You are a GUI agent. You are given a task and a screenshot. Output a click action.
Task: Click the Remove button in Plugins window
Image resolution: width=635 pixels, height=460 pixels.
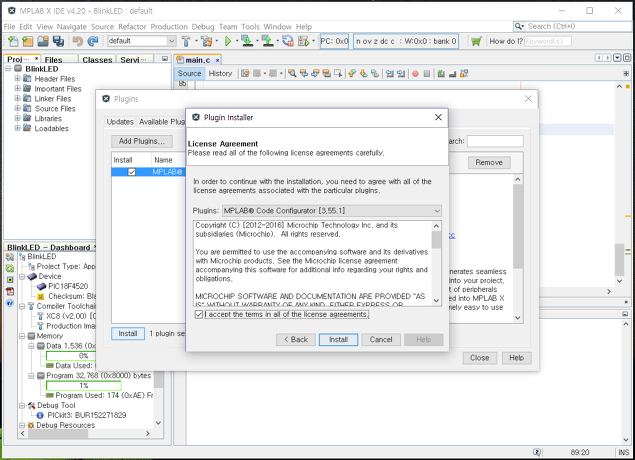(489, 162)
